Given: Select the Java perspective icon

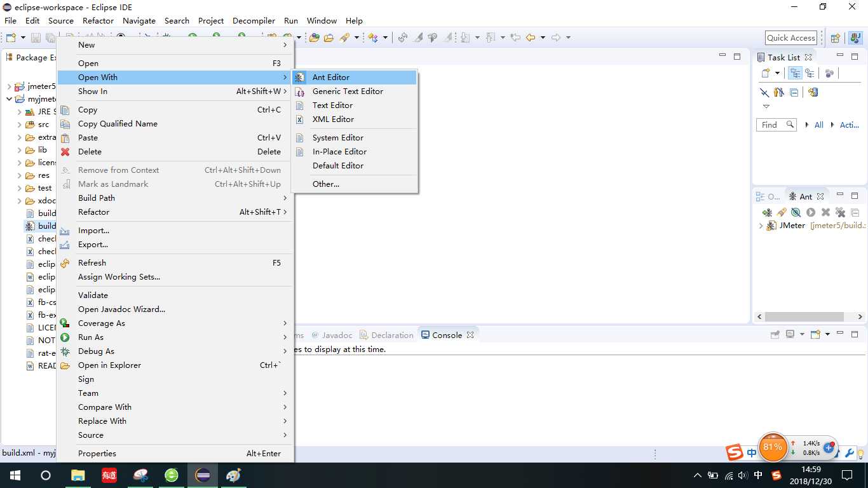Looking at the screenshot, I should tap(855, 38).
